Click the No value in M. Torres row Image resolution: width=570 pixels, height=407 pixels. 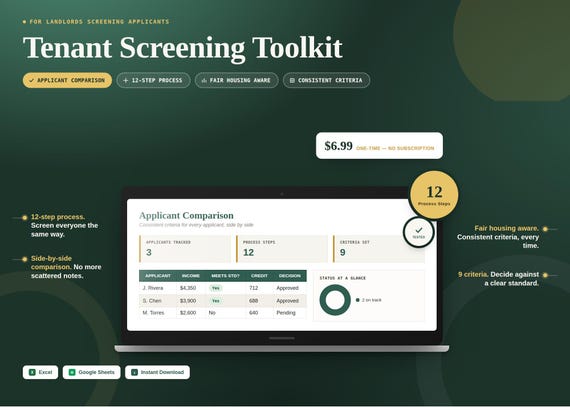click(212, 313)
